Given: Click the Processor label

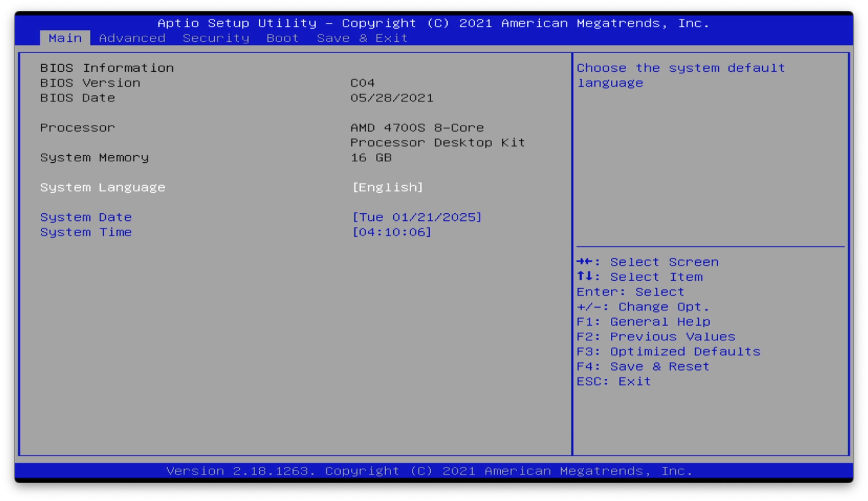Looking at the screenshot, I should click(78, 128).
